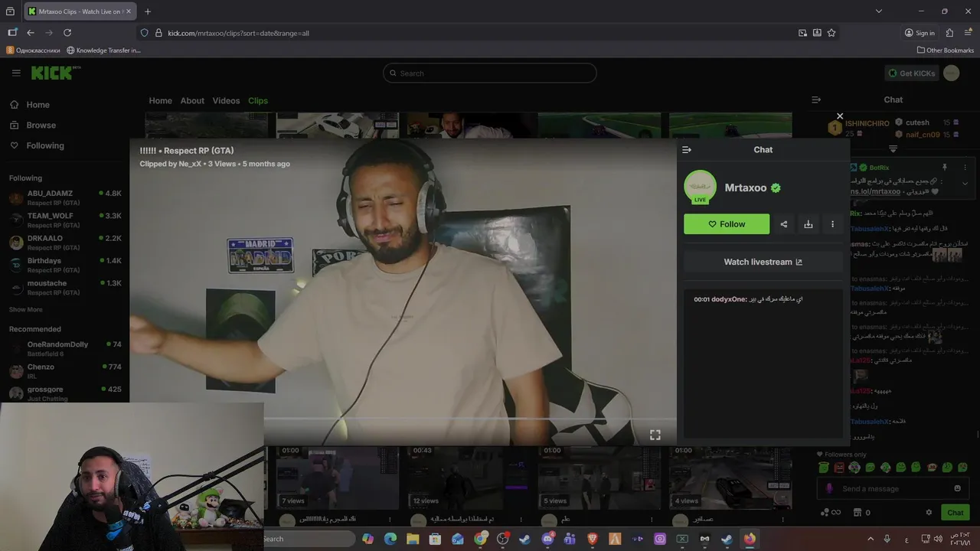Viewport: 980px width, 551px height.
Task: Open File Explorer from the taskbar
Action: [413, 539]
